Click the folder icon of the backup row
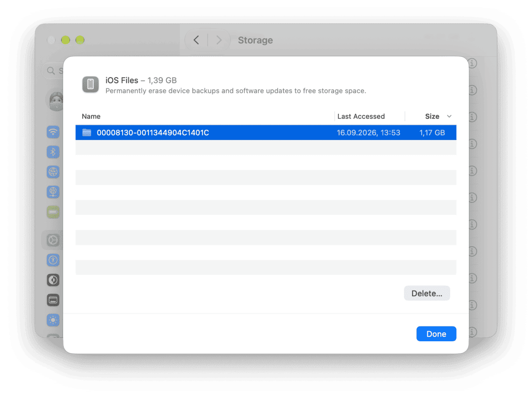532x400 pixels. point(87,132)
